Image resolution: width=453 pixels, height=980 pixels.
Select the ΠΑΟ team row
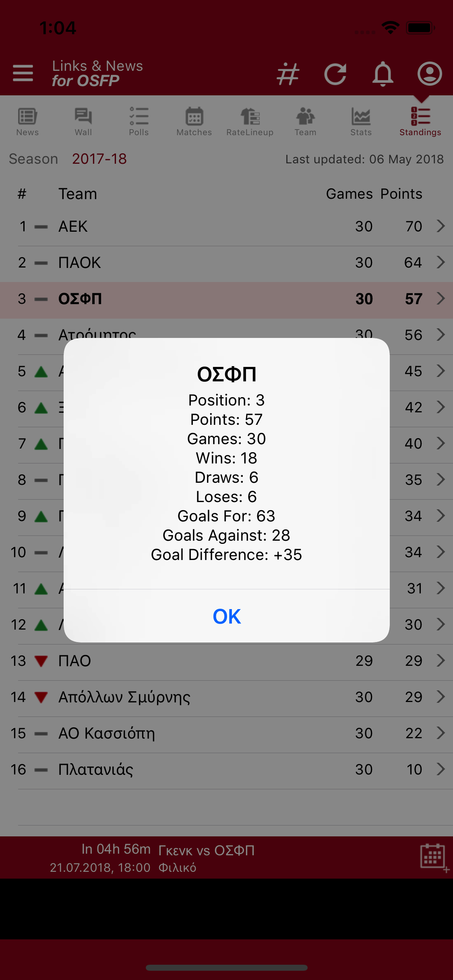point(226,661)
